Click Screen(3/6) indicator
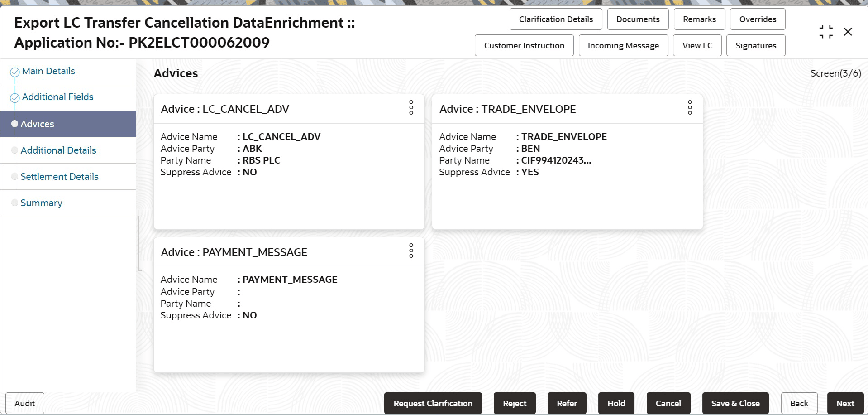Viewport: 868px width, 415px height. (835, 73)
